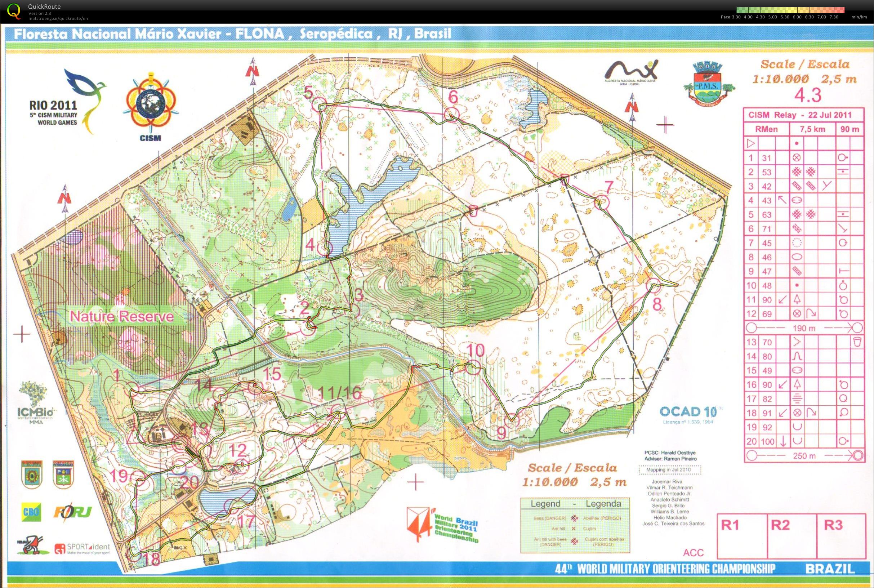Viewport: 874px width, 588px height.
Task: Click the mascot icon above the blue footer bar
Action: tap(33, 545)
